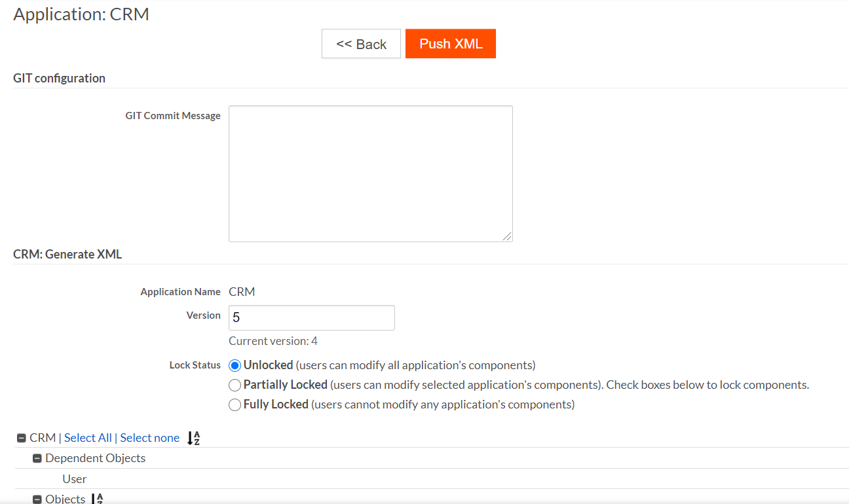Sort CRM components alphabetically

tap(193, 438)
